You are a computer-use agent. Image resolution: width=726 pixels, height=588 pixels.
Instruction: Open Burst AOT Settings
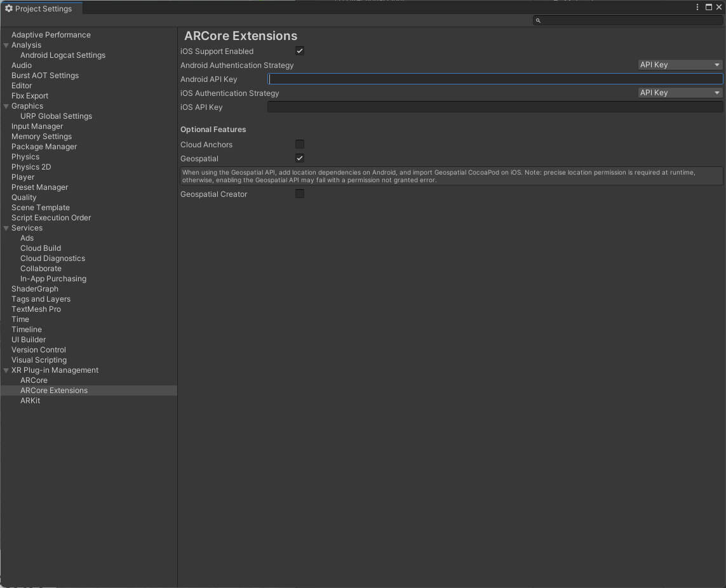point(45,76)
